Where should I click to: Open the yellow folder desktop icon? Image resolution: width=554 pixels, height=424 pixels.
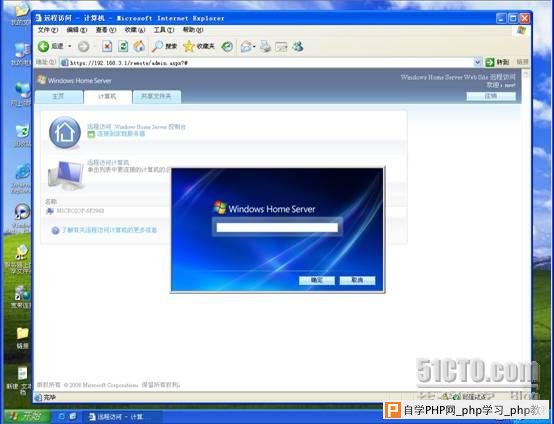22,338
